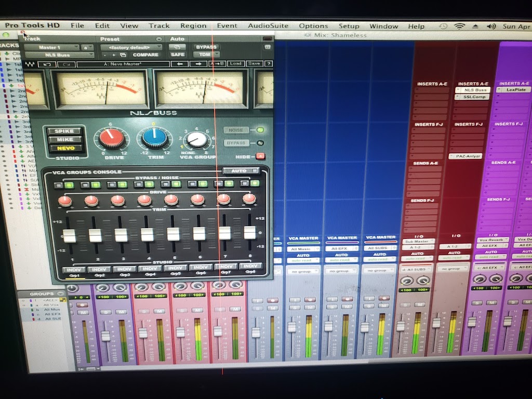
Task: Click the A→B copy setup button
Action: tap(217, 64)
